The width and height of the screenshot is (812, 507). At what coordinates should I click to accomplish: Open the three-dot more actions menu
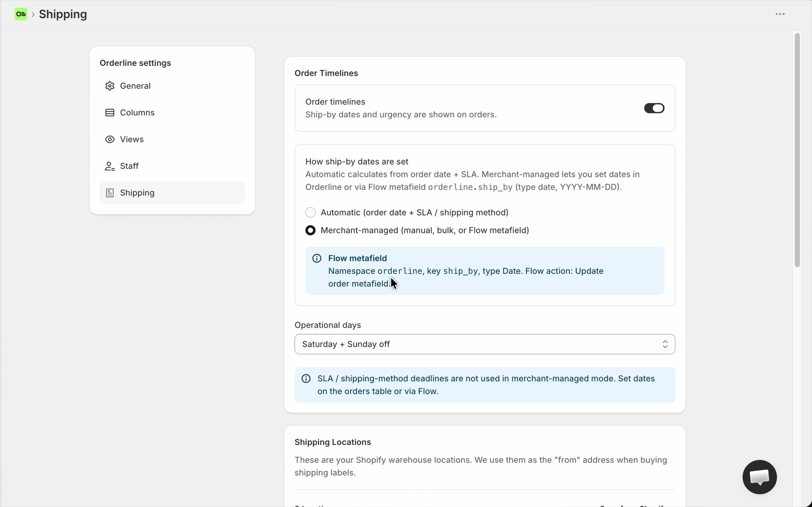[780, 14]
